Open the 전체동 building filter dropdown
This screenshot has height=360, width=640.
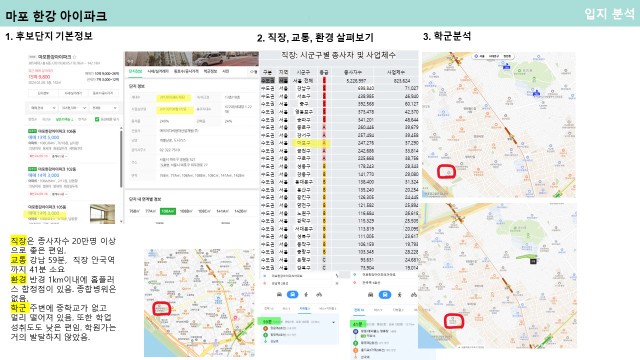[x=104, y=108]
